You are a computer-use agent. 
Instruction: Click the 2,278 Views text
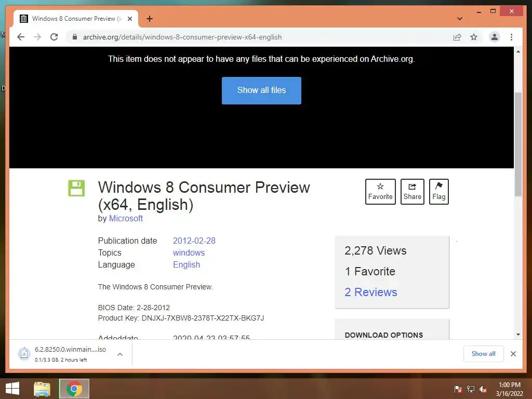point(375,250)
